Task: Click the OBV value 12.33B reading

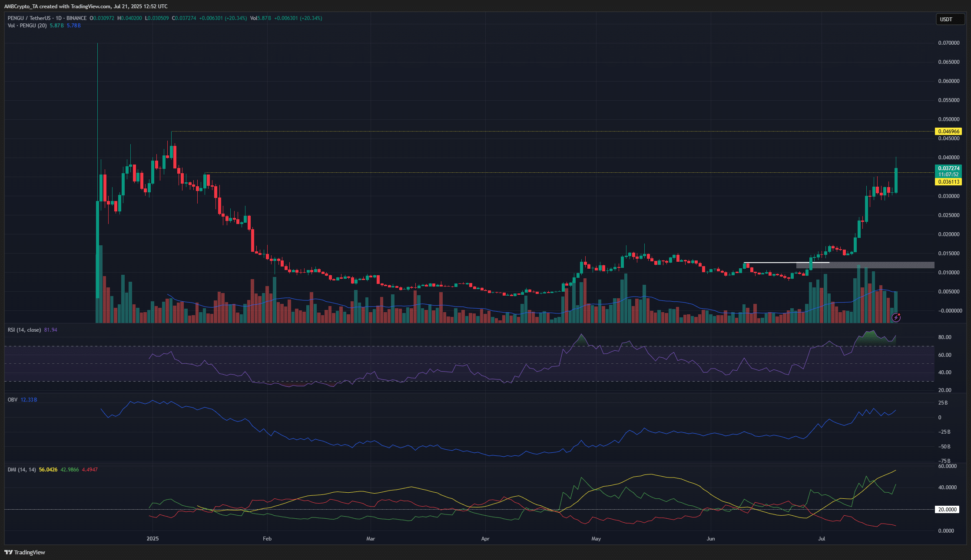Action: (29, 399)
